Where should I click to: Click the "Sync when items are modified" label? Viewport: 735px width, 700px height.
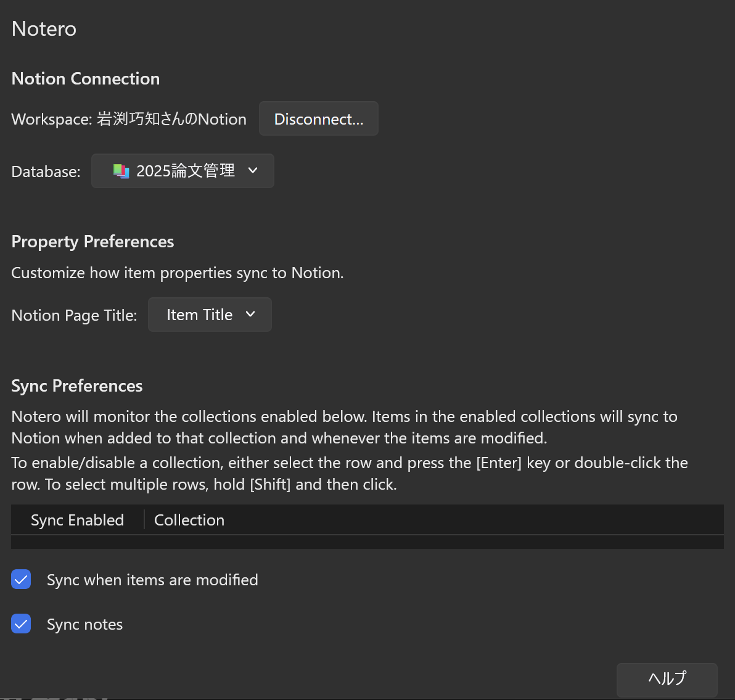coord(152,580)
